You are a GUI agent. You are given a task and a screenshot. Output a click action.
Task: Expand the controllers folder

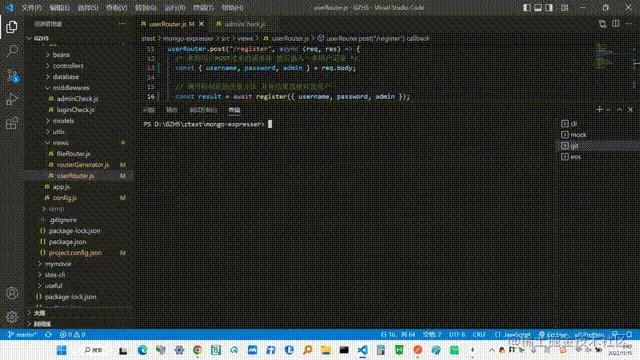coord(68,66)
